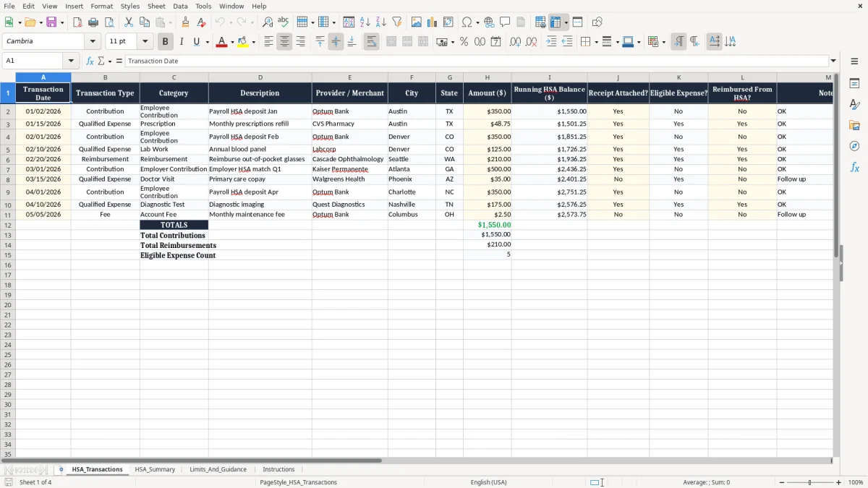Open the Name Box dropdown arrow
The image size is (868, 488).
click(71, 61)
